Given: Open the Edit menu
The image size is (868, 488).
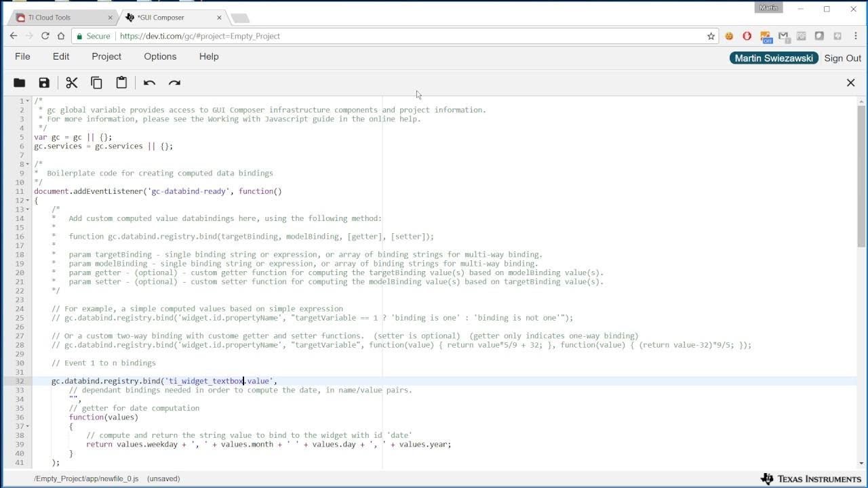Looking at the screenshot, I should pyautogui.click(x=61, y=57).
